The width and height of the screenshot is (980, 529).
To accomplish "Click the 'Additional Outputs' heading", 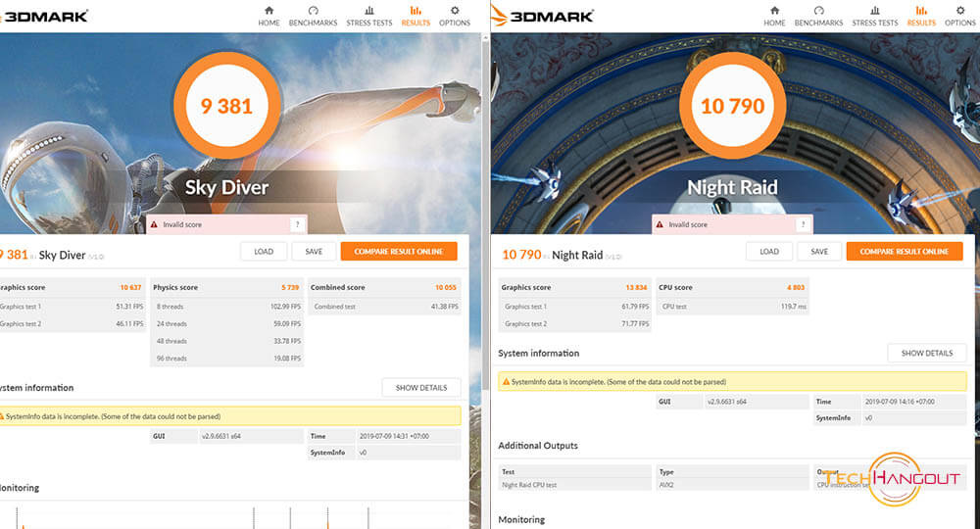I will tap(538, 446).
